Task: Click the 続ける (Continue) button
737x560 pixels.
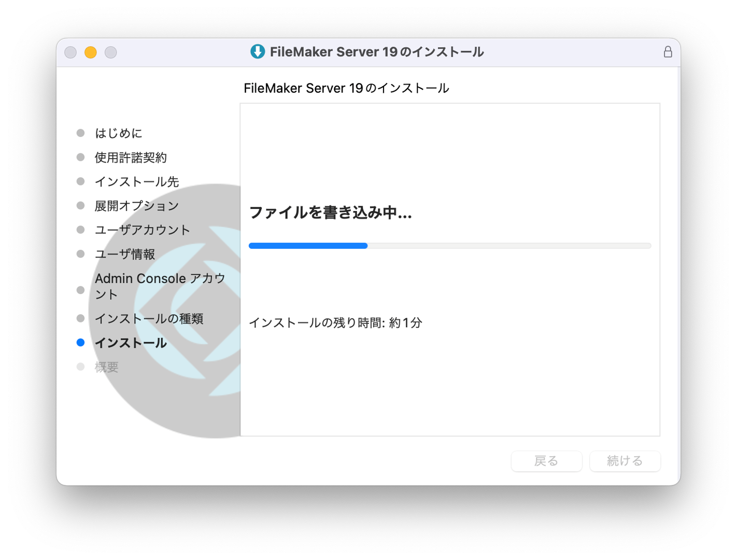Action: [625, 461]
